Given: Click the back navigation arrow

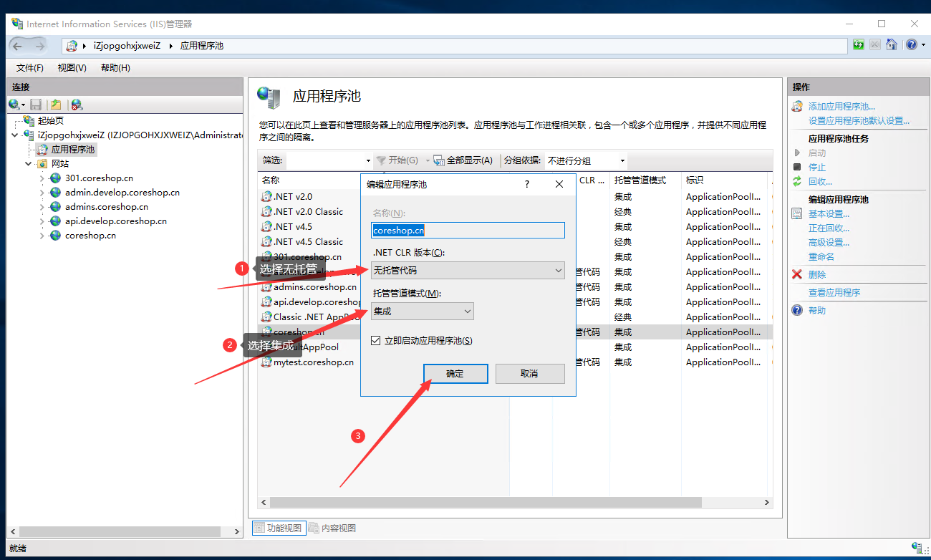Looking at the screenshot, I should point(17,45).
